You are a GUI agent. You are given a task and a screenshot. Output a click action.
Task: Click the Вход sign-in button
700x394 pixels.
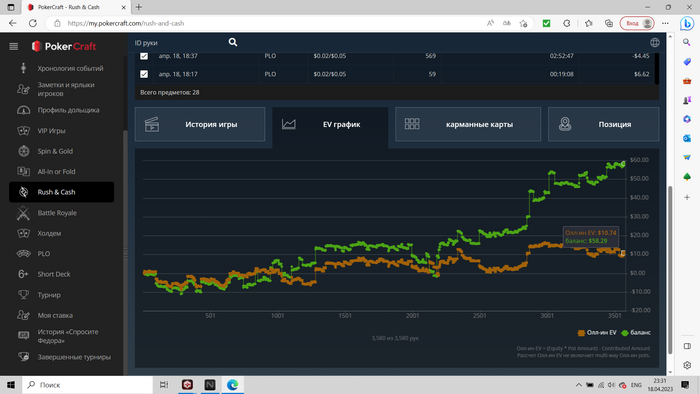[x=637, y=23]
